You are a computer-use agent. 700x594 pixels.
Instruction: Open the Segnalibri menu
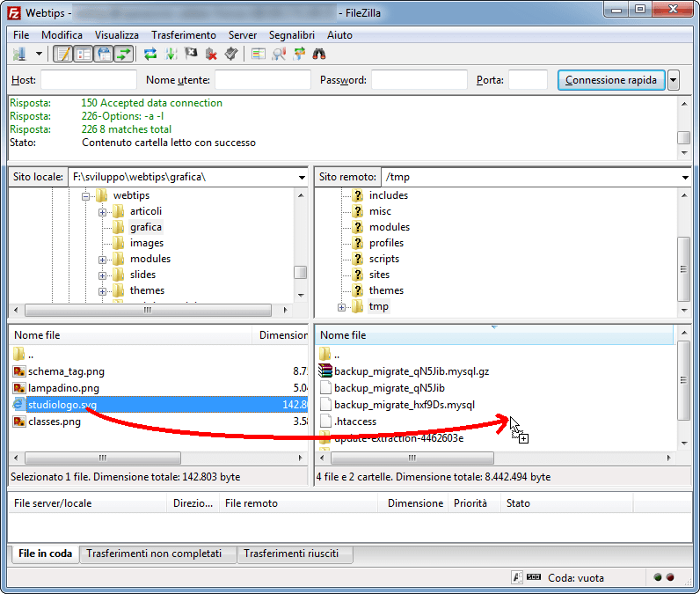293,34
